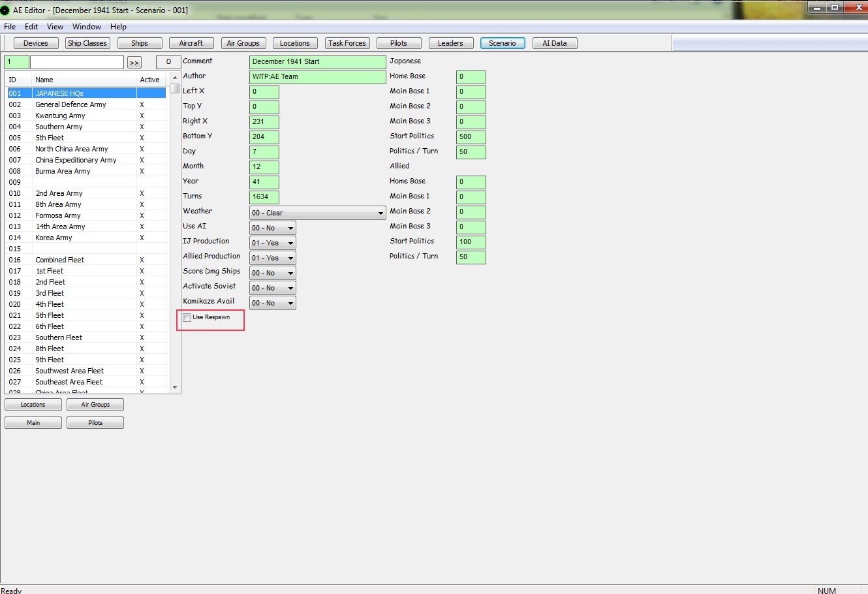
Task: Expand the Use AI dropdown
Action: coord(273,228)
